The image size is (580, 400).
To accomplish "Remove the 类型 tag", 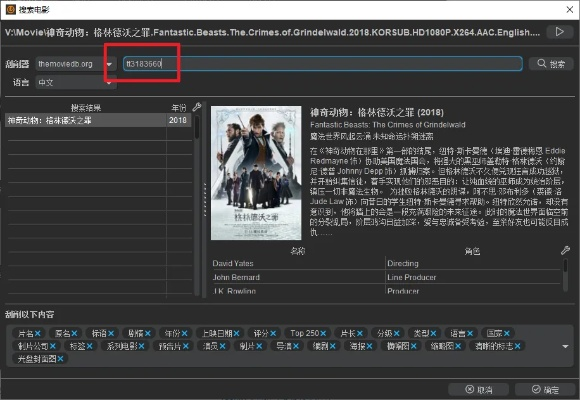I will tap(433, 333).
